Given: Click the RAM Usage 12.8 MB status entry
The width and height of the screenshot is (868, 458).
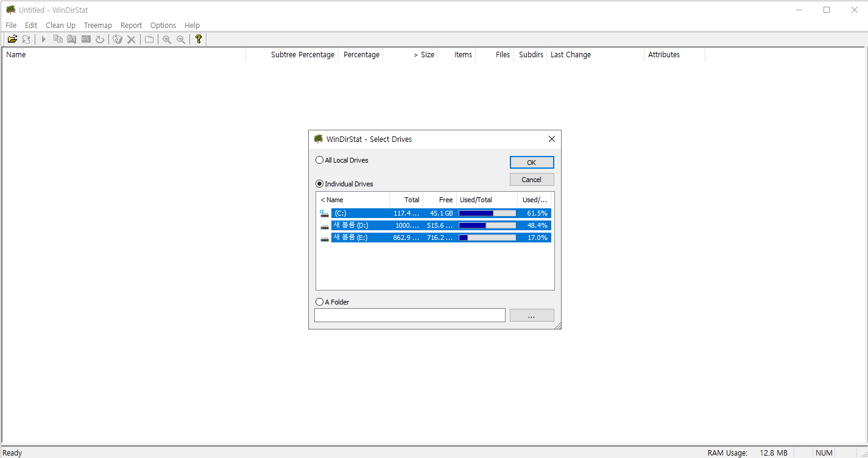Looking at the screenshot, I should pyautogui.click(x=747, y=453).
